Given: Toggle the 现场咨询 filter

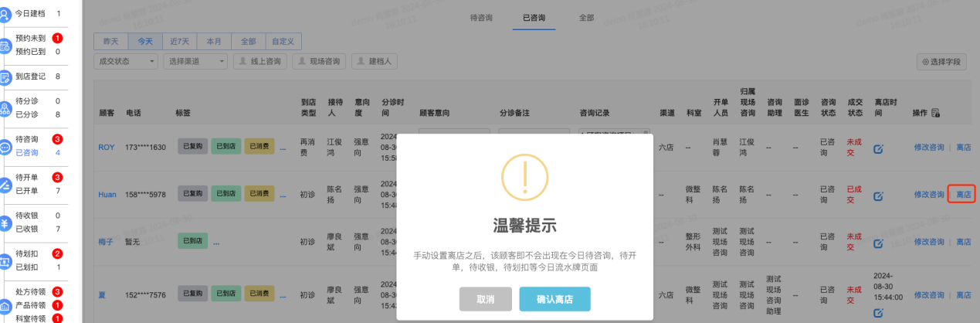Looking at the screenshot, I should pyautogui.click(x=318, y=61).
